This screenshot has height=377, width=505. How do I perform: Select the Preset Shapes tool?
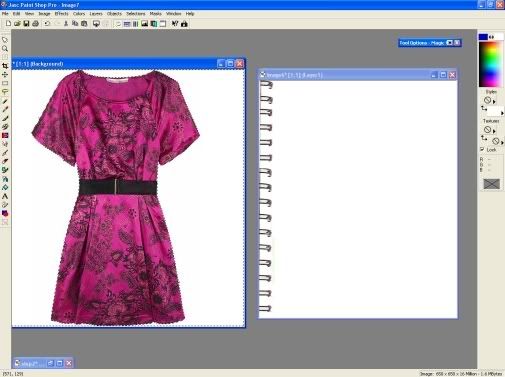click(x=5, y=213)
